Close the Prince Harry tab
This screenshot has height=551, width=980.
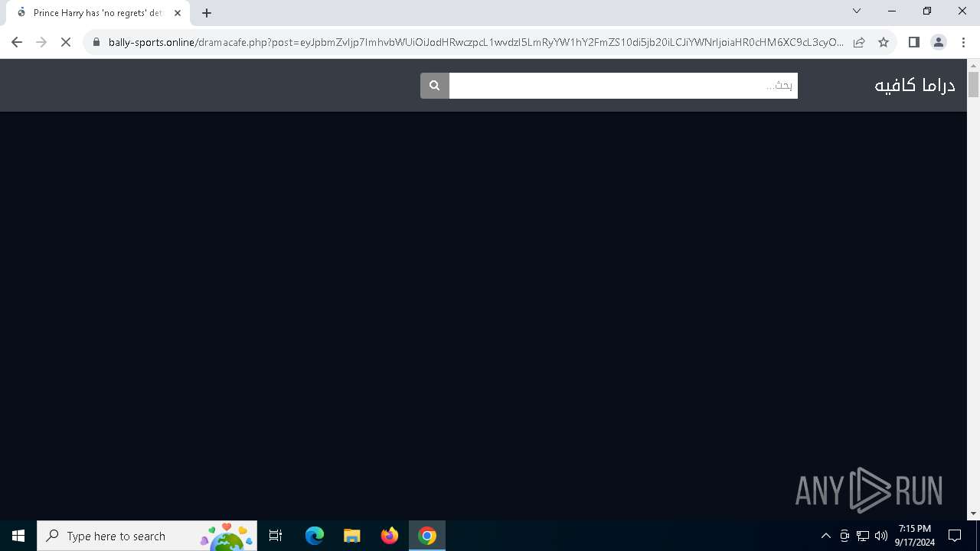pyautogui.click(x=178, y=13)
